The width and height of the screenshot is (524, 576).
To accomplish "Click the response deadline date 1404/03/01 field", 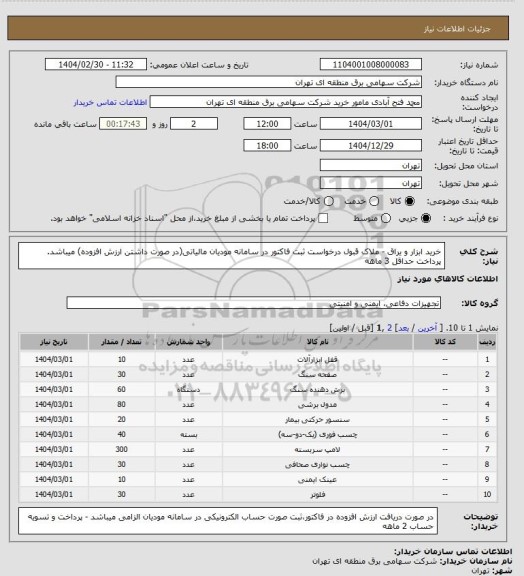I will pyautogui.click(x=371, y=124).
